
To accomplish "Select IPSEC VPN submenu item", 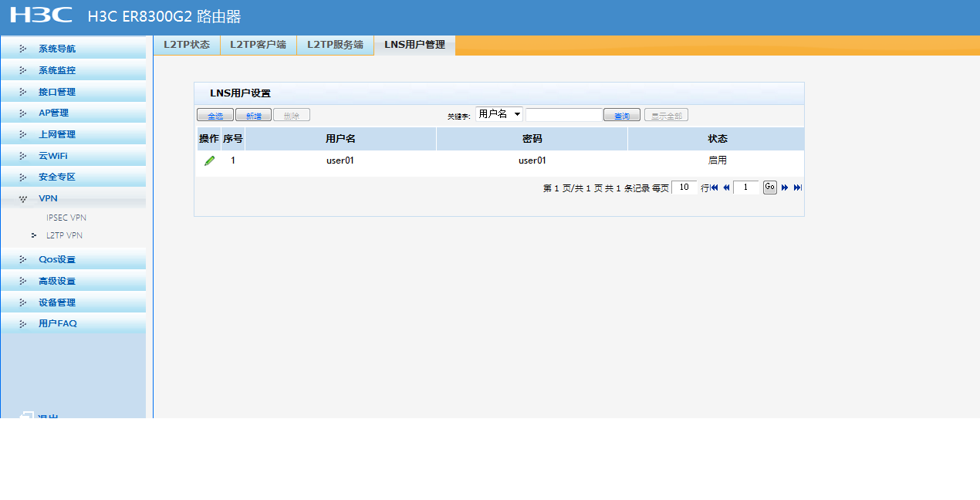I will click(x=66, y=218).
